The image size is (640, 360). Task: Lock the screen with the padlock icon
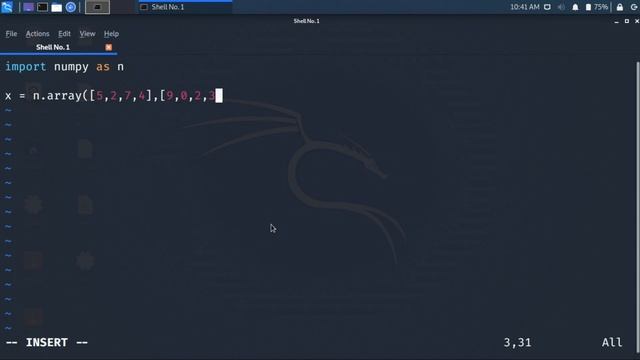coord(620,7)
